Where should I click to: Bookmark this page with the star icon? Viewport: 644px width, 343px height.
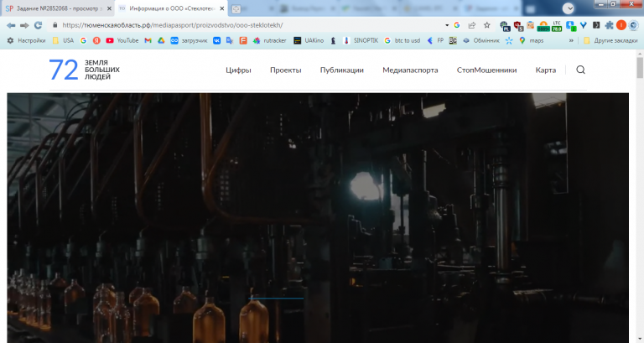(x=487, y=25)
